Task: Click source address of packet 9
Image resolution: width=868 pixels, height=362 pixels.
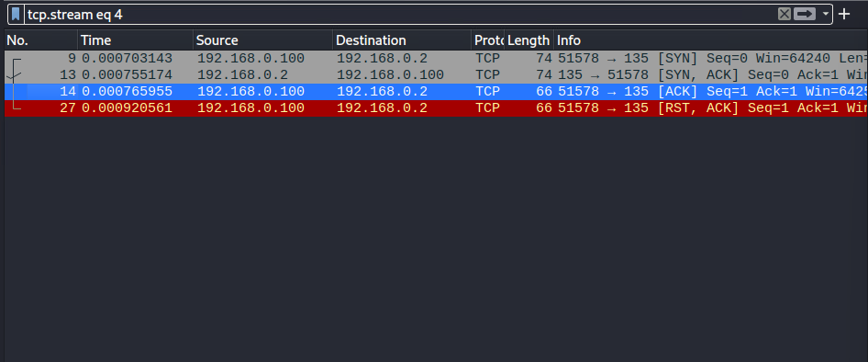Action: [250, 59]
